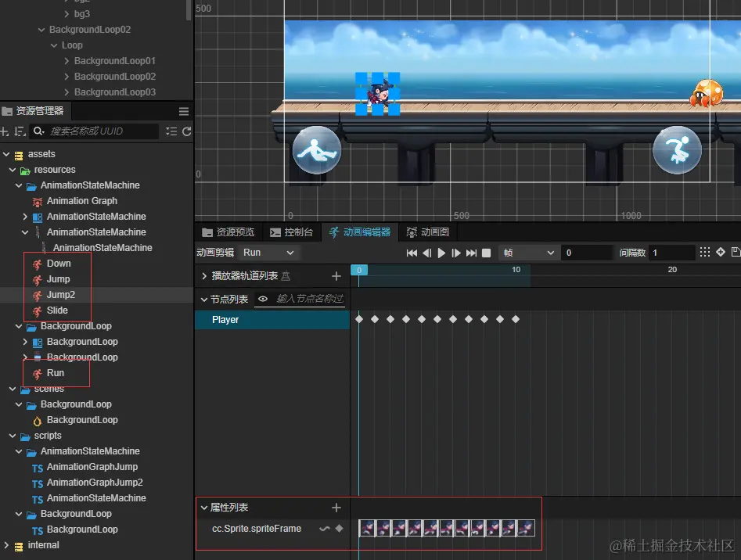
Task: Select the Player node in node list
Action: click(x=272, y=320)
